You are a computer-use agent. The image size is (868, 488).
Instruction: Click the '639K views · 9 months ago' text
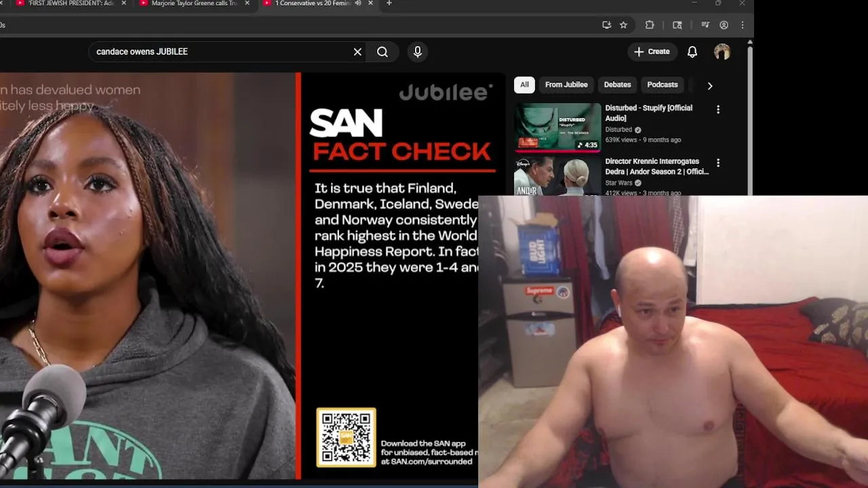[643, 140]
